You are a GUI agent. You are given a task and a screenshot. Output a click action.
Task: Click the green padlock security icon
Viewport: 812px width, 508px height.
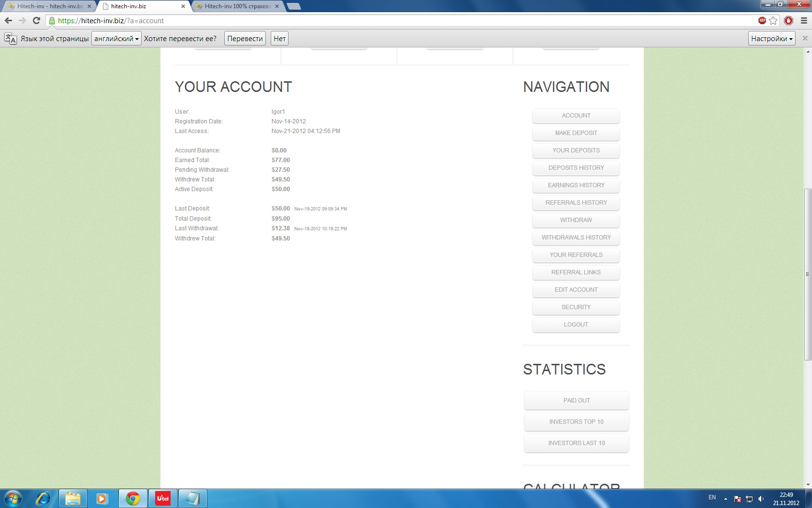tap(52, 20)
